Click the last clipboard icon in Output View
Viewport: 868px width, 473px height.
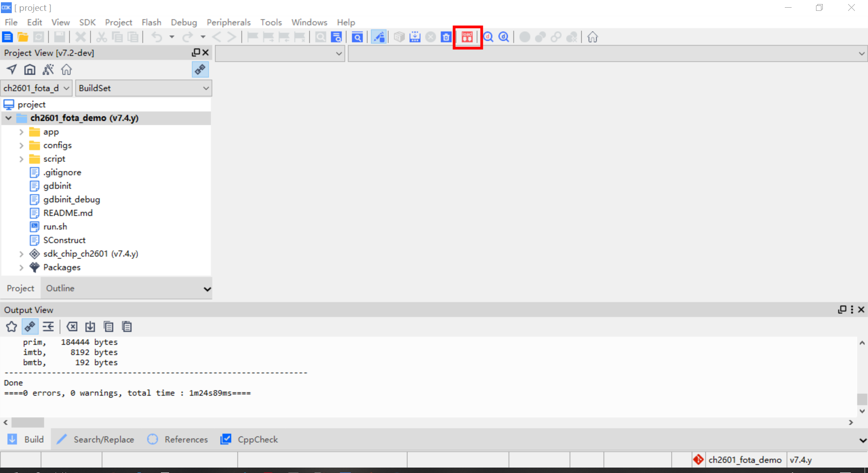coord(127,326)
